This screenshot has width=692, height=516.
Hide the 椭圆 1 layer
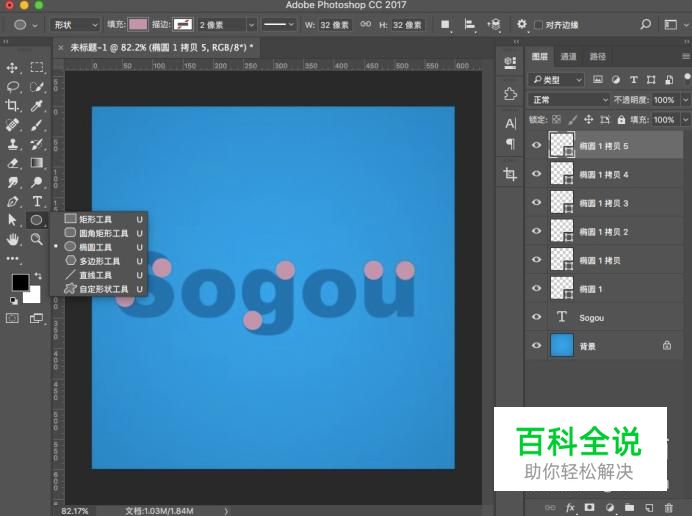(x=536, y=288)
